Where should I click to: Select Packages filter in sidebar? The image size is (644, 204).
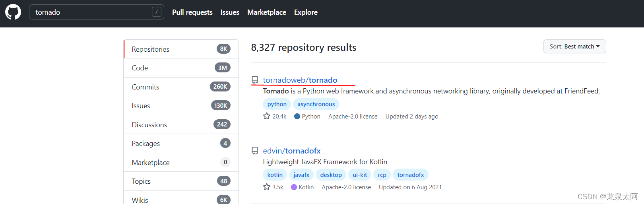click(181, 144)
